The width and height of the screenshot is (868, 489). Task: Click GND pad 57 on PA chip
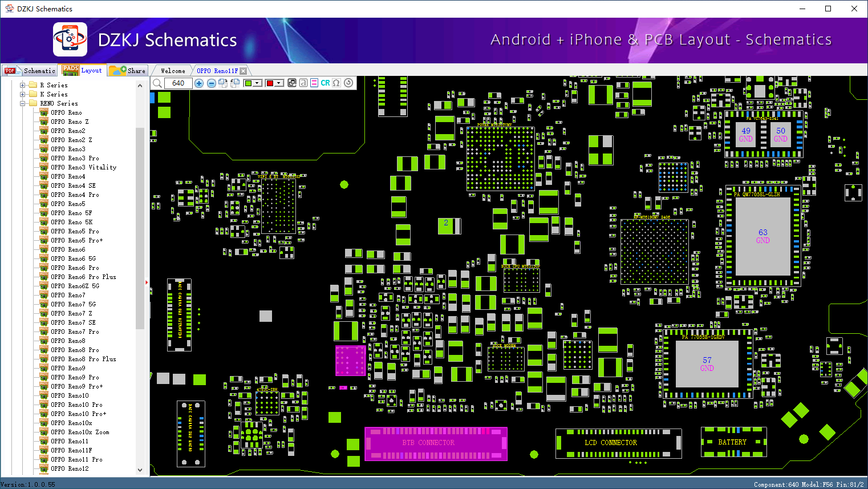[707, 364]
